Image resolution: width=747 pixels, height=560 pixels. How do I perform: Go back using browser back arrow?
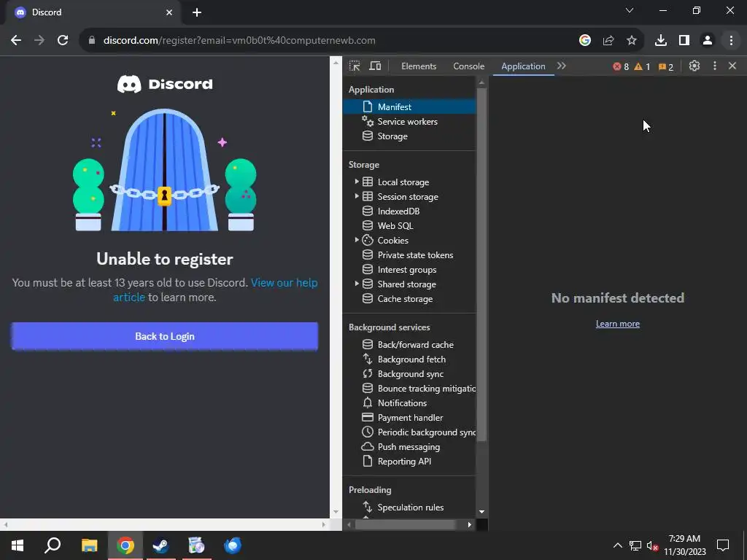click(x=16, y=41)
